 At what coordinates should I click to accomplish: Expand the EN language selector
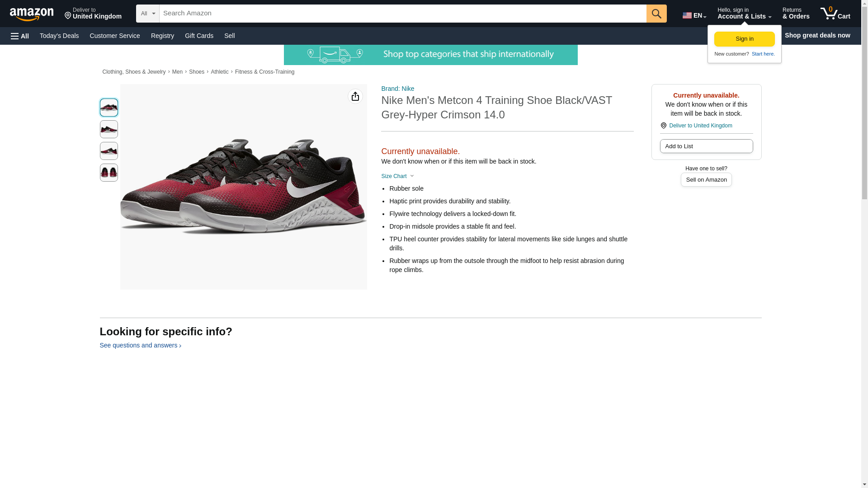point(694,15)
